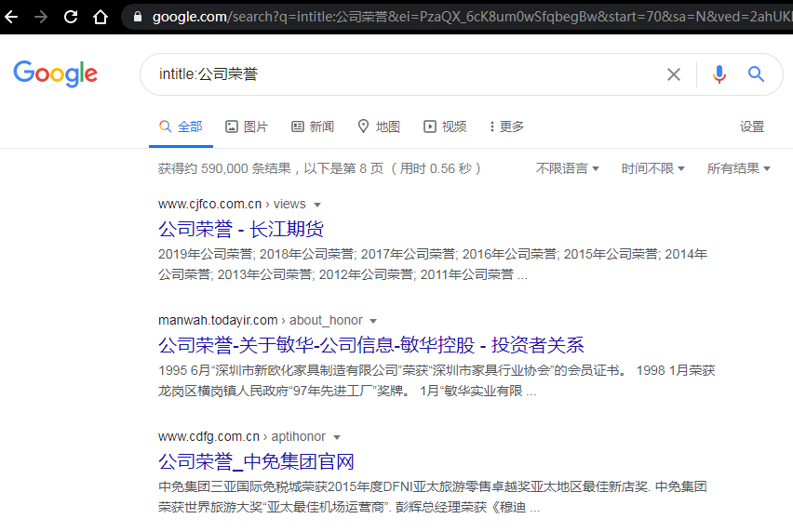Viewport: 793px width, 532px height.
Task: Start voice search with microphone icon
Action: coord(719,74)
